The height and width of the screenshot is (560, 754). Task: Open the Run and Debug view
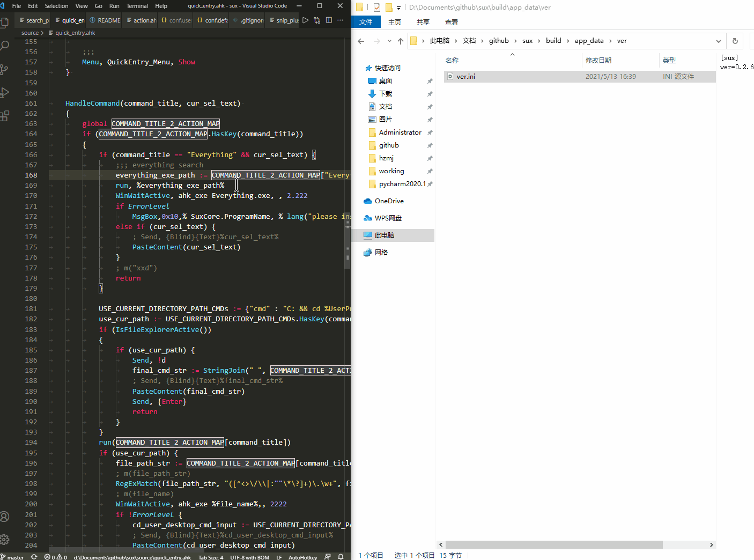[x=5, y=92]
